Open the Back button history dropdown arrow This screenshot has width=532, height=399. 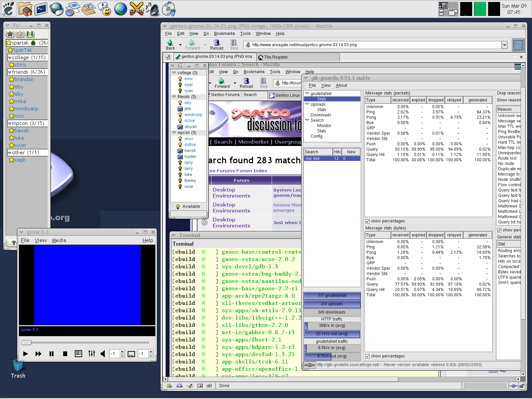180,45
